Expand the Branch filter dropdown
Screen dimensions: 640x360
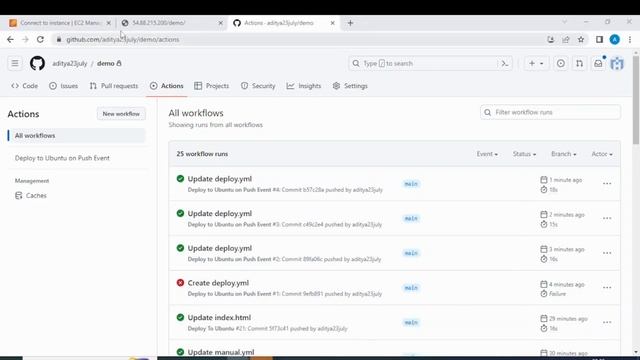tap(563, 154)
